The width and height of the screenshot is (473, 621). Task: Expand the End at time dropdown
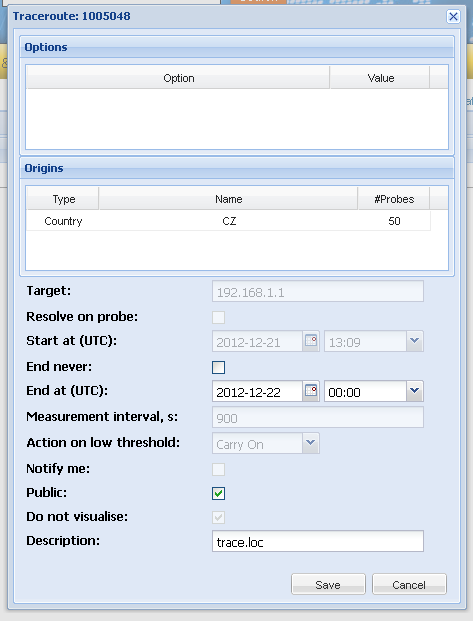[x=414, y=391]
